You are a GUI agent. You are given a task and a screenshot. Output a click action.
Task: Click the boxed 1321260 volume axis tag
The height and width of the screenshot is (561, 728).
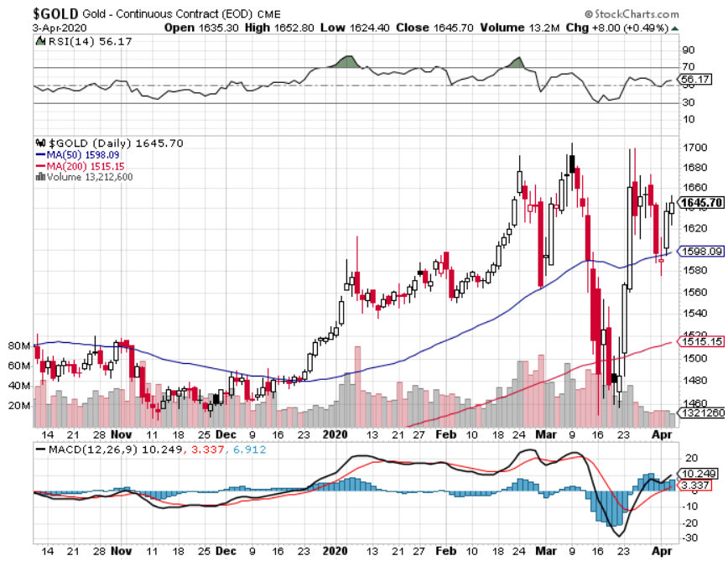tap(701, 413)
